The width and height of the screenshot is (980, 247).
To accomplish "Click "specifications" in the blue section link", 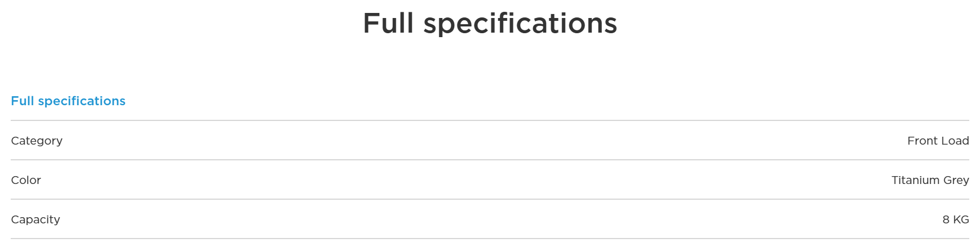I will (82, 101).
